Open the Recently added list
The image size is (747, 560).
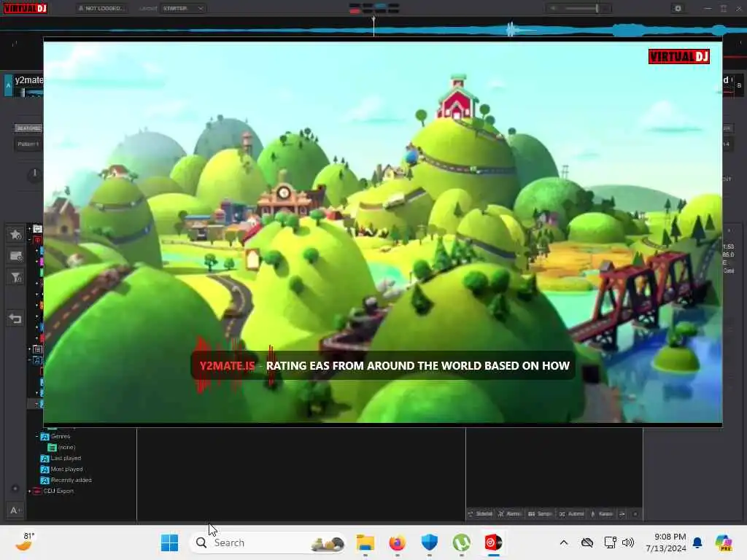coord(71,480)
